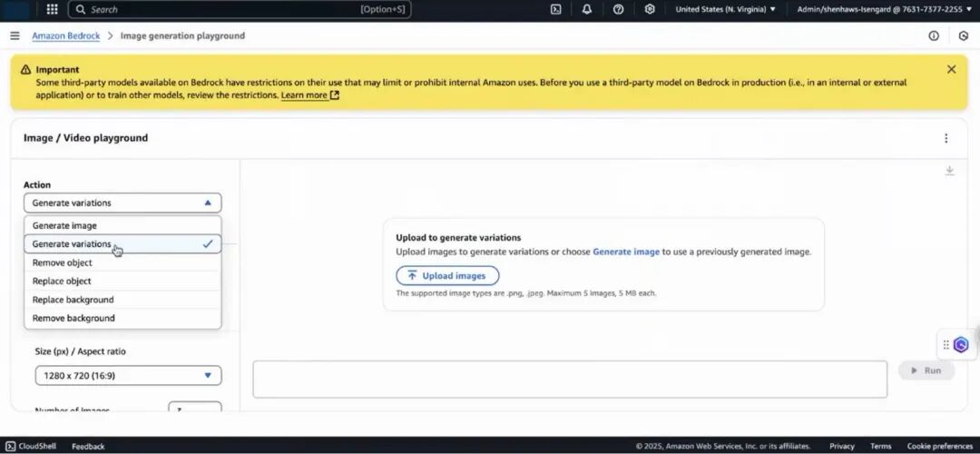Open the help question mark menu
Screen dimensions: 980x454
[x=618, y=9]
